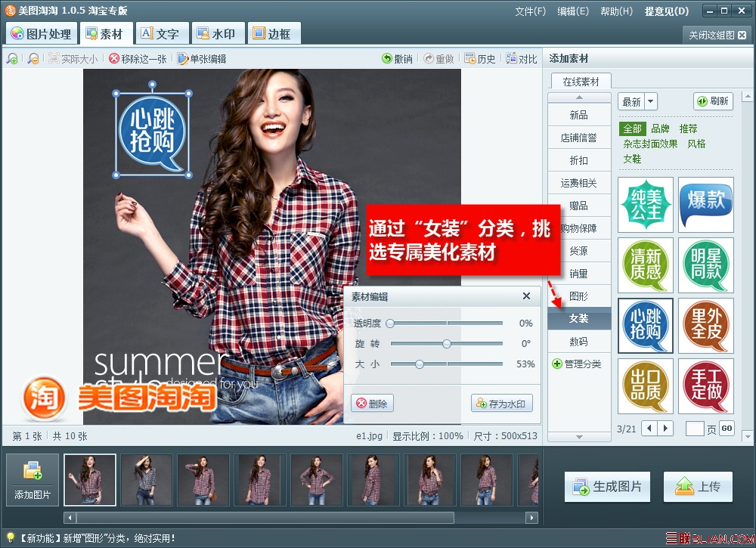Viewport: 756px width, 548px height.
Task: Click 对比 compare button
Action: click(522, 59)
